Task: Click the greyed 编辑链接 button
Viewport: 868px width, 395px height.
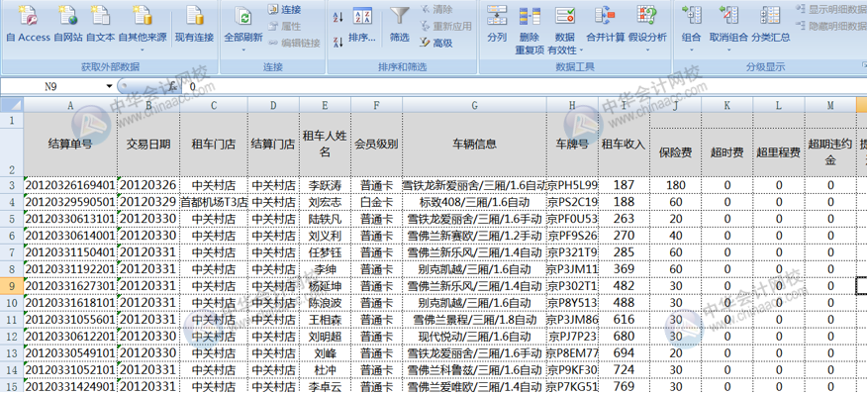Action: pos(294,43)
